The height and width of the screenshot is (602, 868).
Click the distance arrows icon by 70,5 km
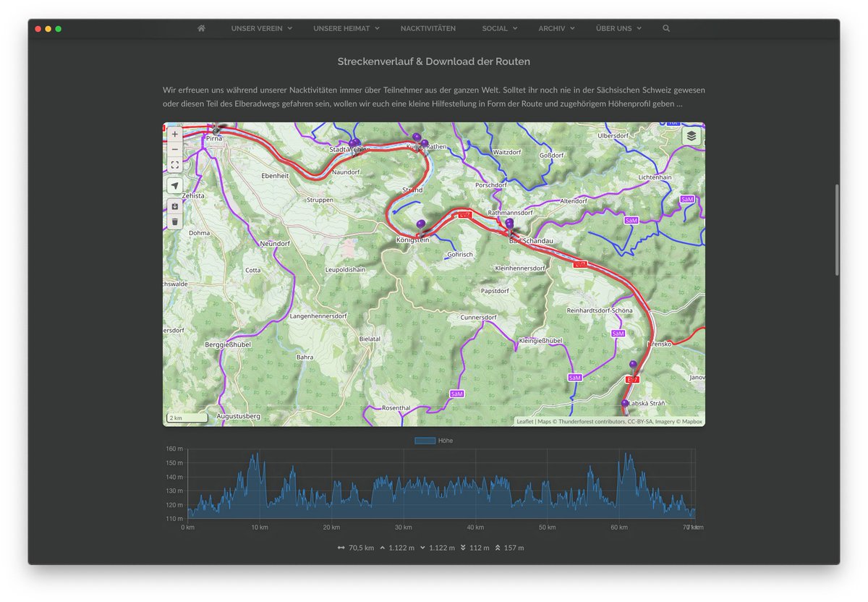pyautogui.click(x=341, y=548)
